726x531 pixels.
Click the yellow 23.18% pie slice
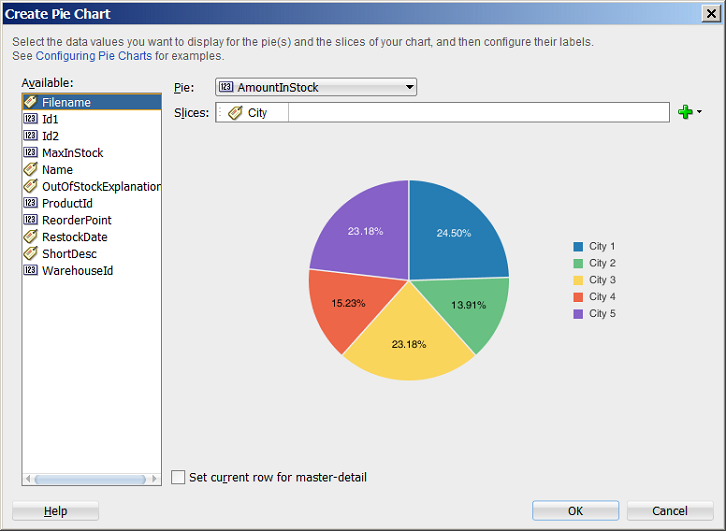(409, 344)
